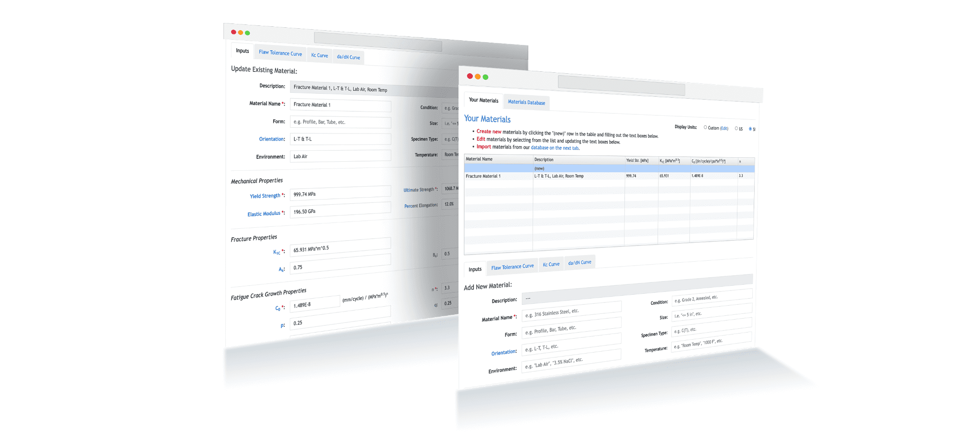Click Material Name field showing Fracture Material 1
Screen dimensions: 980x434
tap(340, 105)
